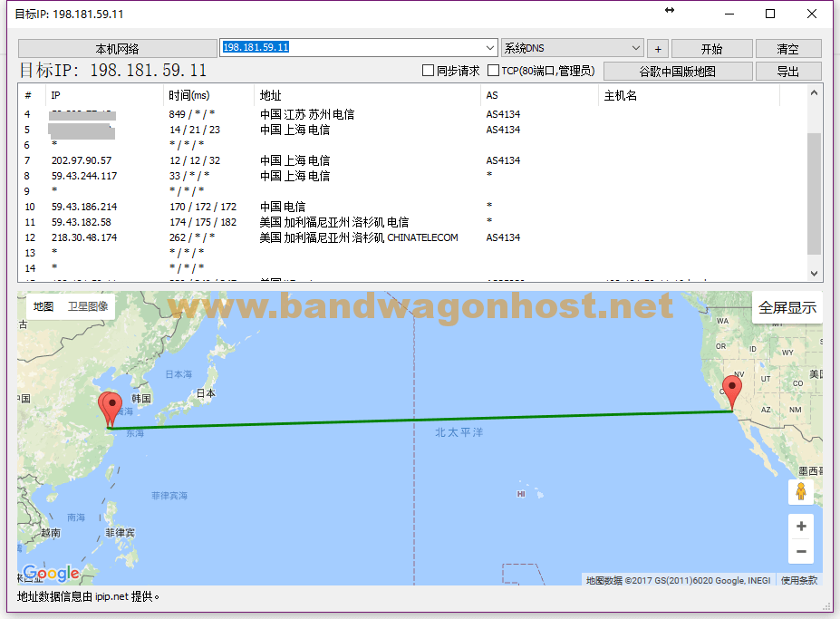Switch map to 卫星图像 satellite view
This screenshot has width=840, height=619.
click(88, 306)
